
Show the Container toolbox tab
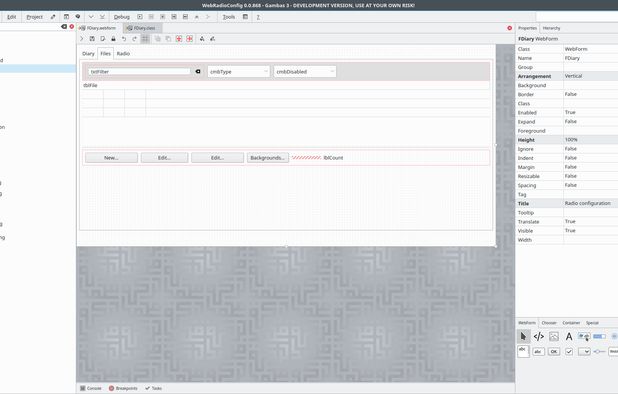571,323
